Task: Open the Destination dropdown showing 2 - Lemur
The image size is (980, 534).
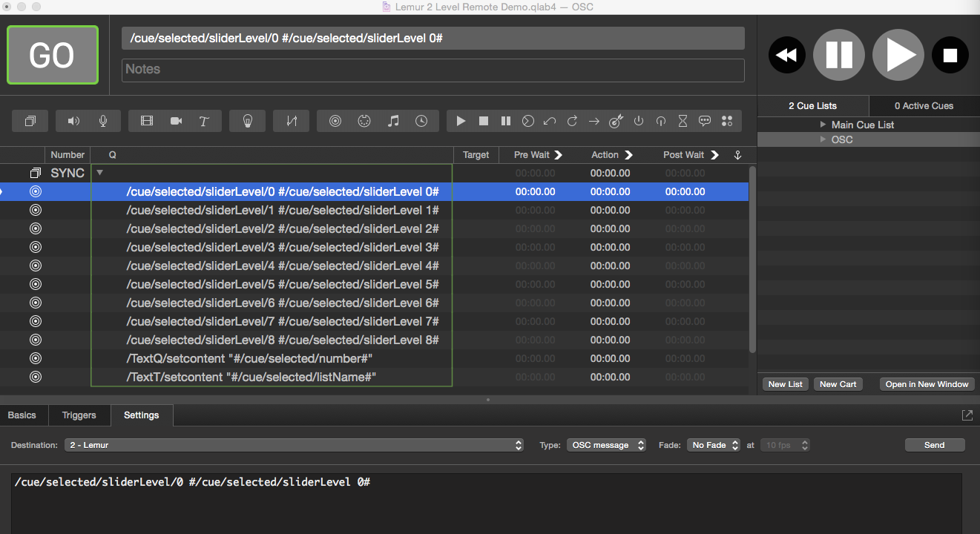Action: pyautogui.click(x=296, y=445)
